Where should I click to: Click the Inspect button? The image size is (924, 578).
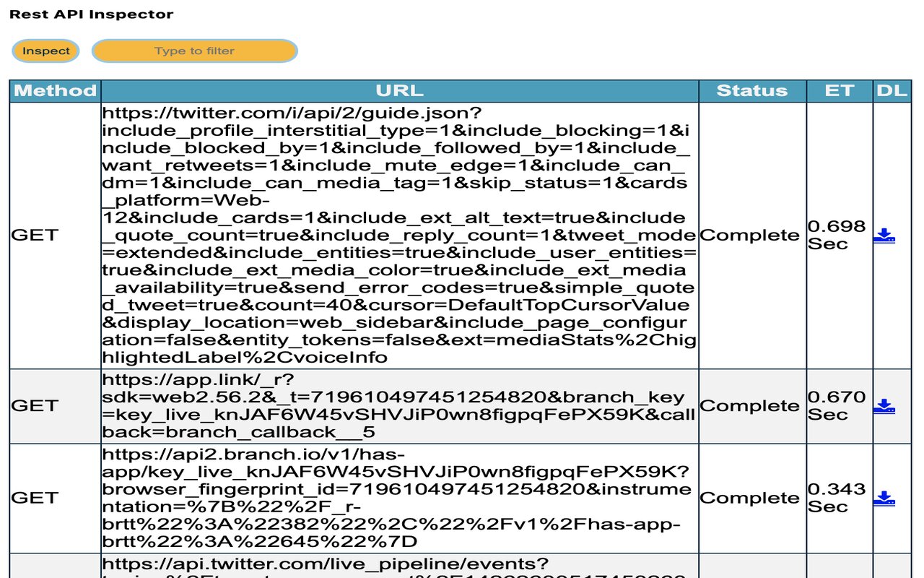46,51
